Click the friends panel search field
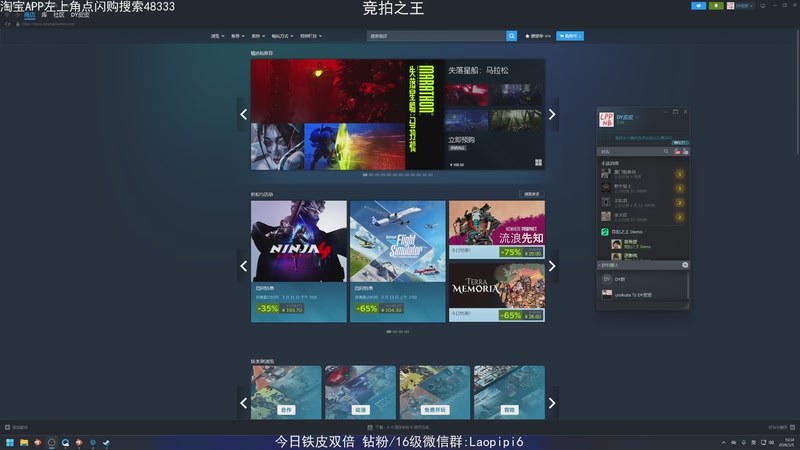The width and height of the screenshot is (800, 450). (x=631, y=152)
